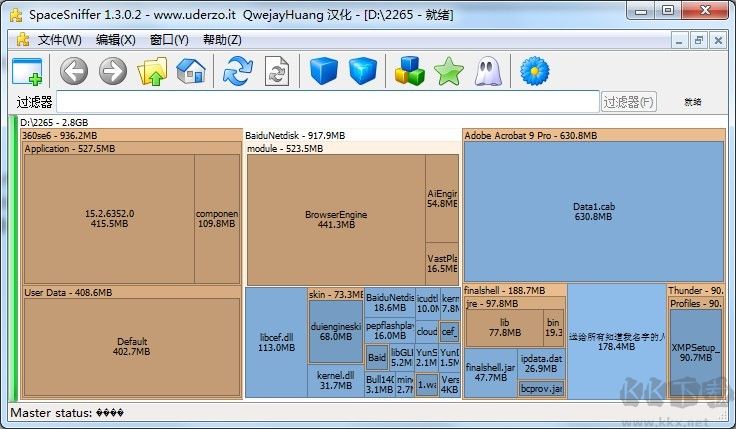Select the BrowserEngine 441.3MB block
Image resolution: width=736 pixels, height=429 pixels.
click(x=336, y=220)
